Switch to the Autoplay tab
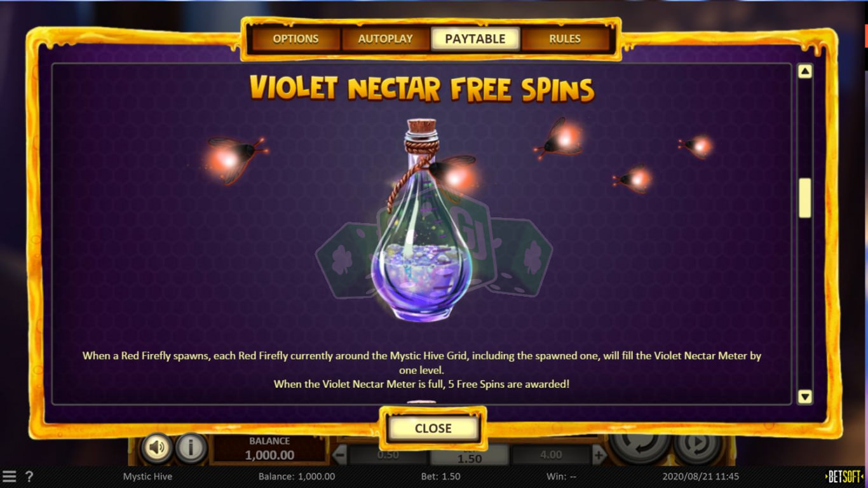The width and height of the screenshot is (868, 488). [x=385, y=39]
